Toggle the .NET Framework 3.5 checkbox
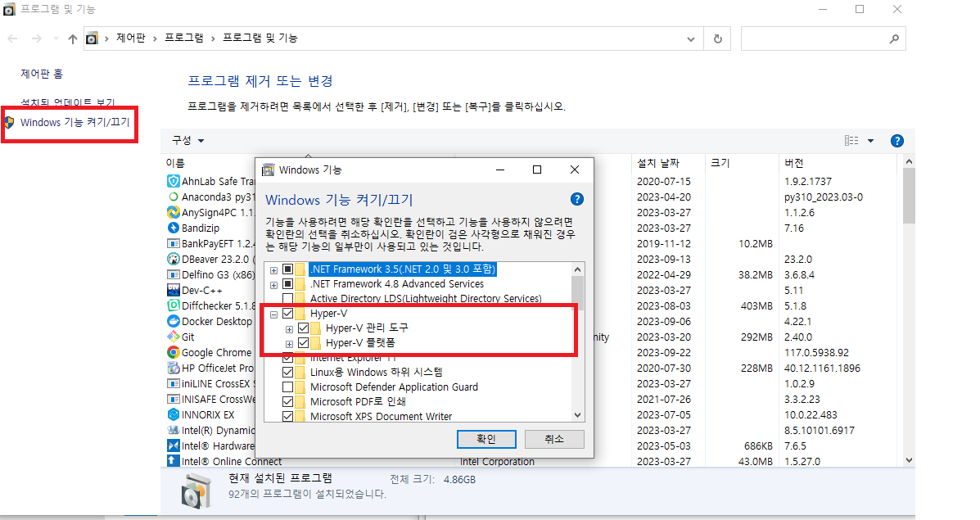Image resolution: width=980 pixels, height=520 pixels. coord(287,269)
